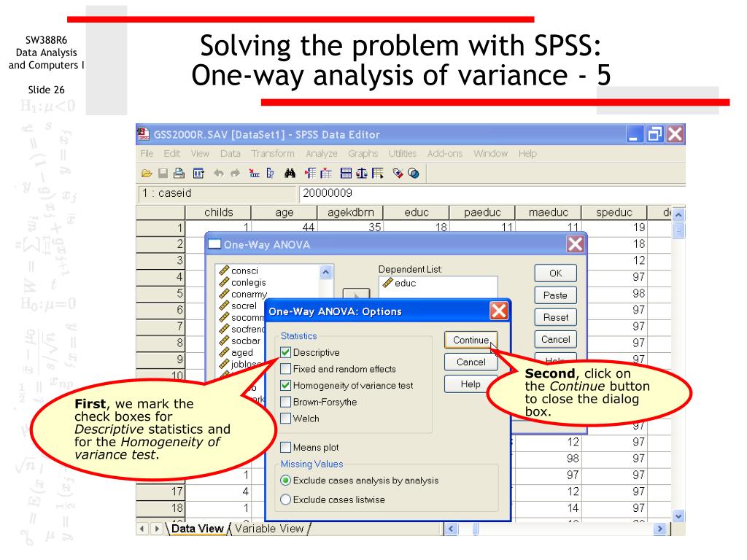Open the Graphs menu

click(363, 153)
